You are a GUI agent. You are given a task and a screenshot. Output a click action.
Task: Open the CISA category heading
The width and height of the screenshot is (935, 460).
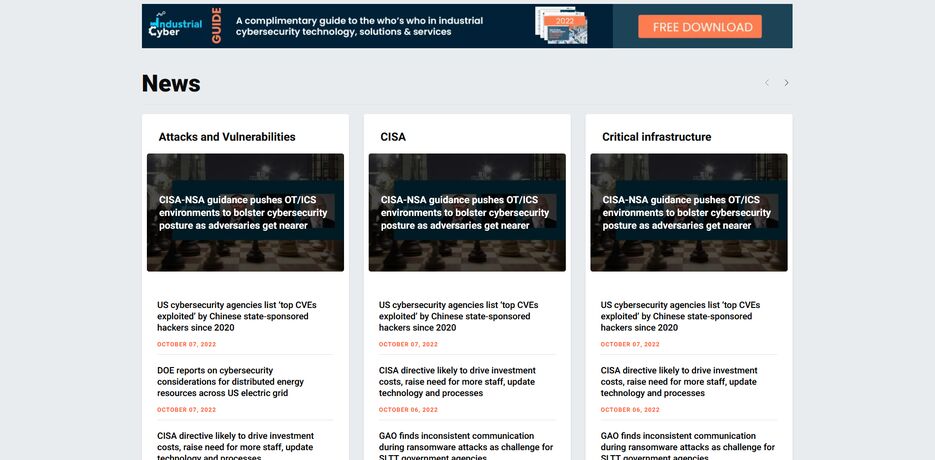pyautogui.click(x=393, y=137)
